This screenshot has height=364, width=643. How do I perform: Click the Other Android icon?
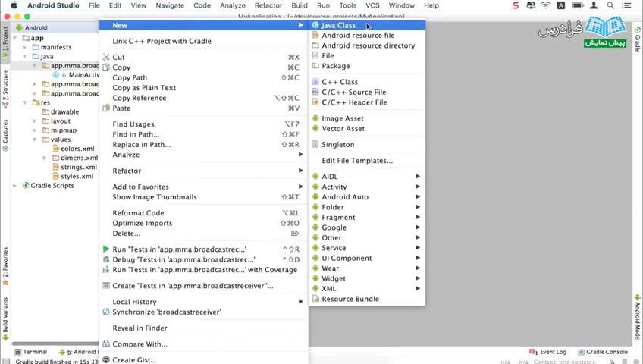click(315, 238)
